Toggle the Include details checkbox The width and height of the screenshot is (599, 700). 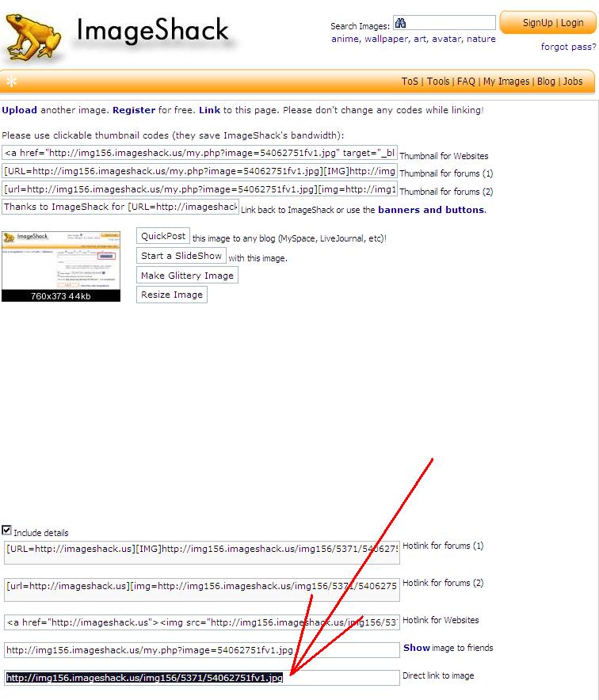click(x=6, y=530)
